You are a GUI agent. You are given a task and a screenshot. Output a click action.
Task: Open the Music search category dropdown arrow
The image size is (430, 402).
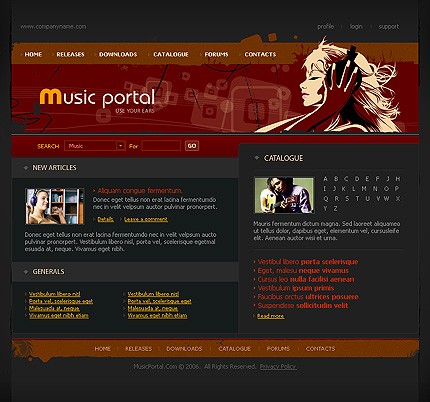click(120, 146)
